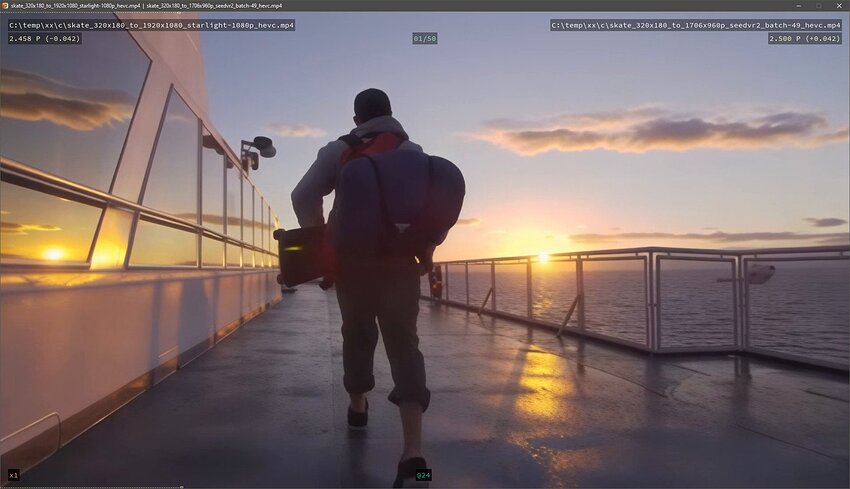Click the playback seek bar along the bottom edge
This screenshot has height=489, width=850.
pyautogui.click(x=425, y=486)
